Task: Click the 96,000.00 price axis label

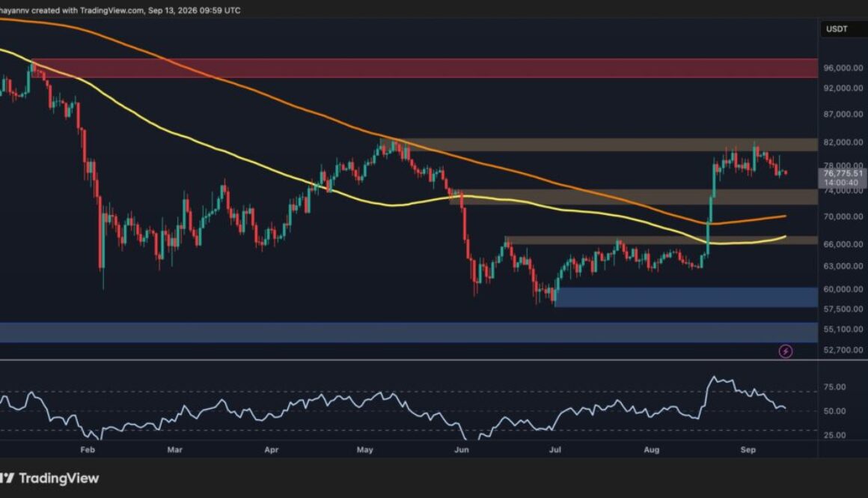Action: point(843,67)
